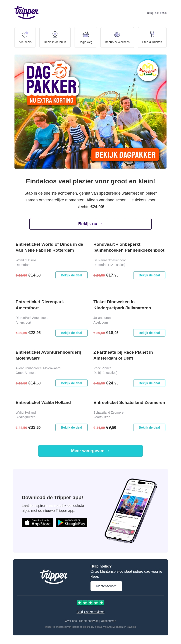The image size is (181, 644).
Task: View the World of Dinos deal
Action: pyautogui.click(x=71, y=275)
